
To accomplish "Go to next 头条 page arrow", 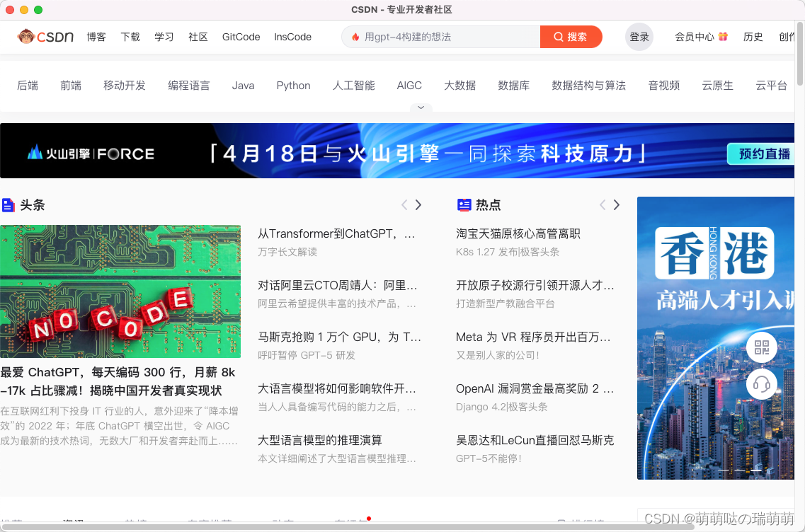I will tap(418, 205).
